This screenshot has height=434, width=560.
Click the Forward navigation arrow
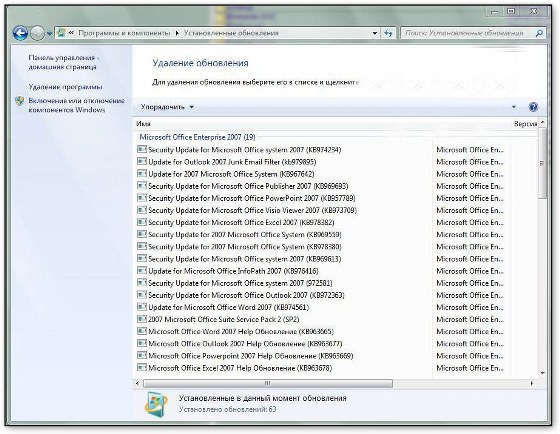(x=37, y=34)
